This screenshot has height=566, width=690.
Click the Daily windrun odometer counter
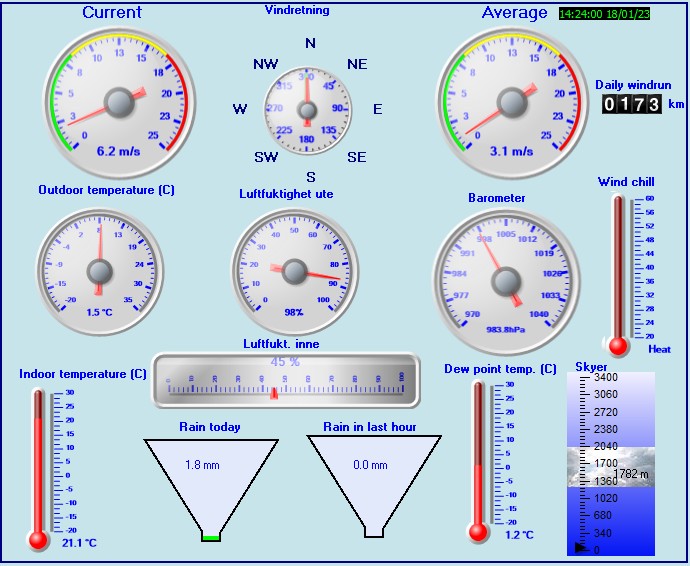[632, 104]
